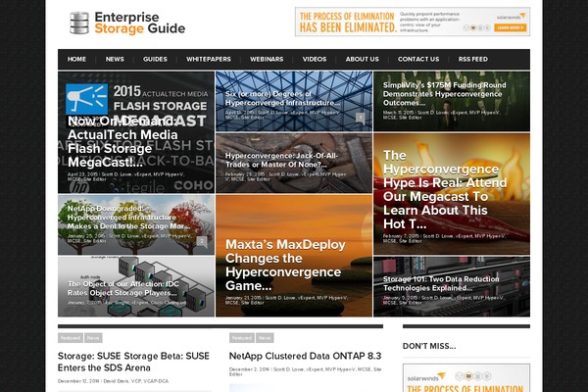
Task: Select Whitepapers in navigation bar
Action: point(209,59)
